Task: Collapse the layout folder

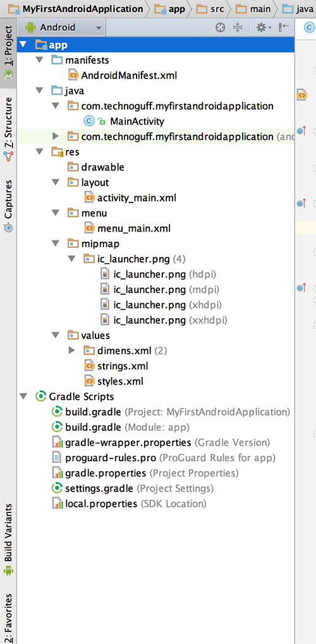Action: [56, 182]
